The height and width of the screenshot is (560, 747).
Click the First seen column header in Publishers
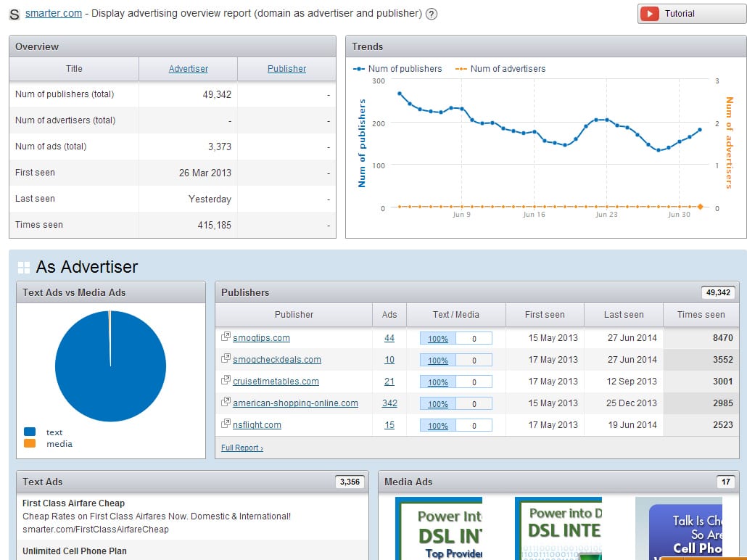click(x=545, y=315)
